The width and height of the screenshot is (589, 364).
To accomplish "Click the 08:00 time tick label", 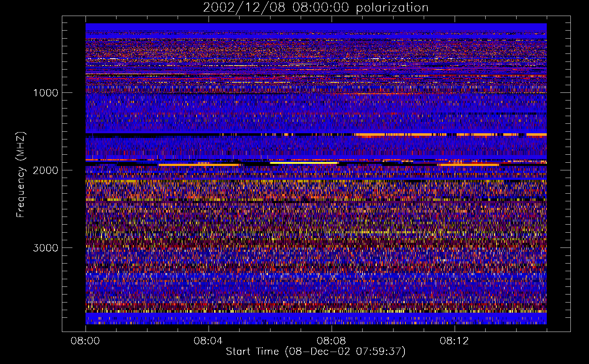I will tap(85, 341).
